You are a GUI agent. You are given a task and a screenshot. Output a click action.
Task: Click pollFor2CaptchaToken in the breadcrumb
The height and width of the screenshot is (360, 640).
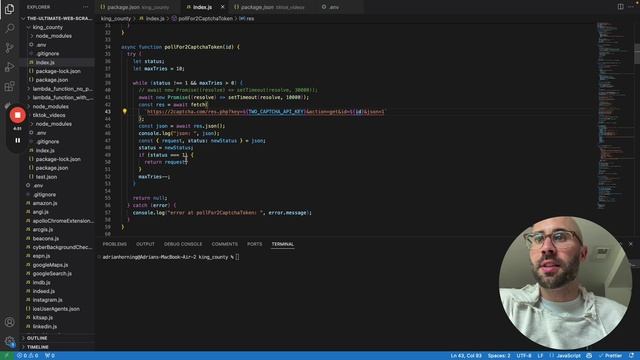click(x=205, y=19)
